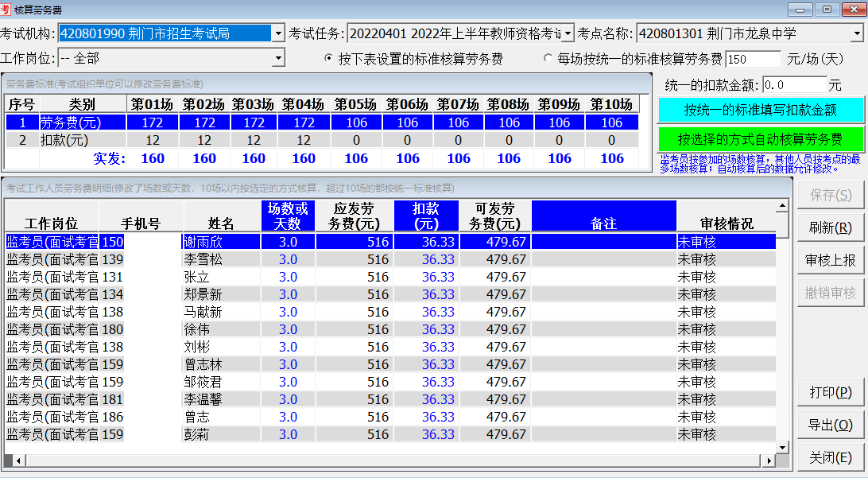Click the 导出(O) button
The image size is (868, 478).
click(x=831, y=425)
